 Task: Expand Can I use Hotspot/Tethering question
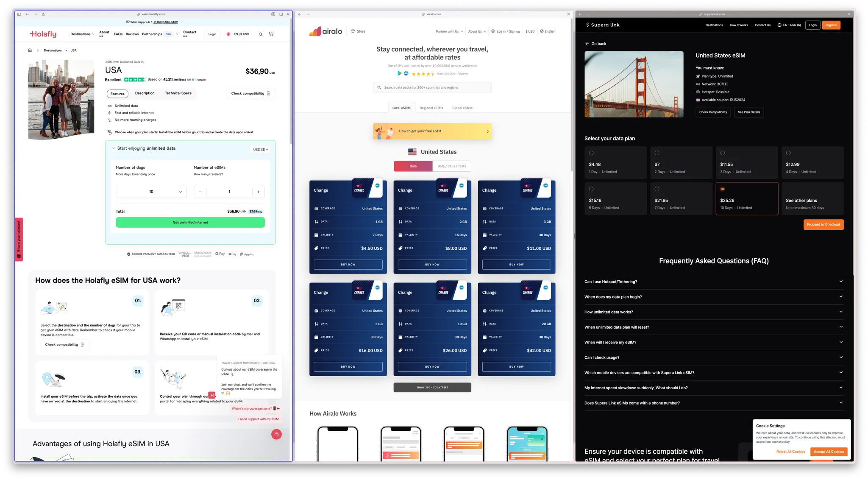pyautogui.click(x=714, y=282)
